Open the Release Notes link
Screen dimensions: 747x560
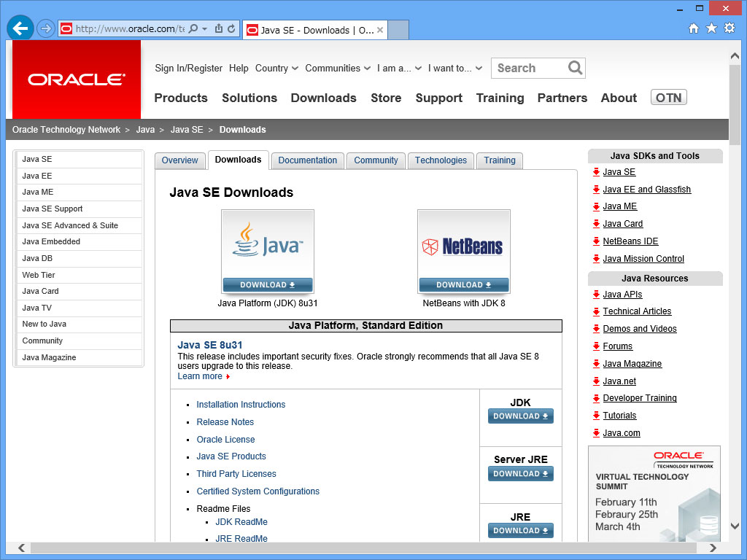(225, 422)
